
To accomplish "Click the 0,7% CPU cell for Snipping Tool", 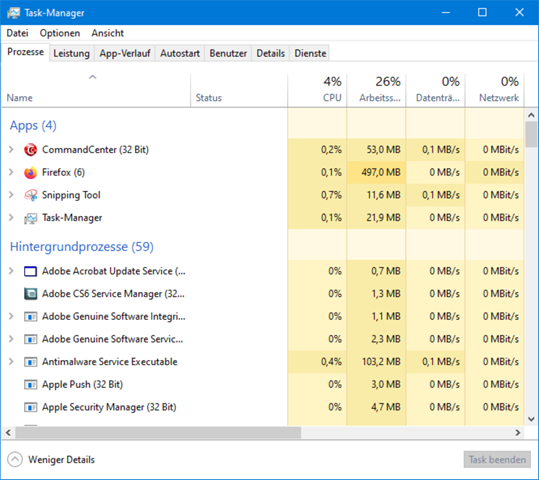I will click(317, 195).
